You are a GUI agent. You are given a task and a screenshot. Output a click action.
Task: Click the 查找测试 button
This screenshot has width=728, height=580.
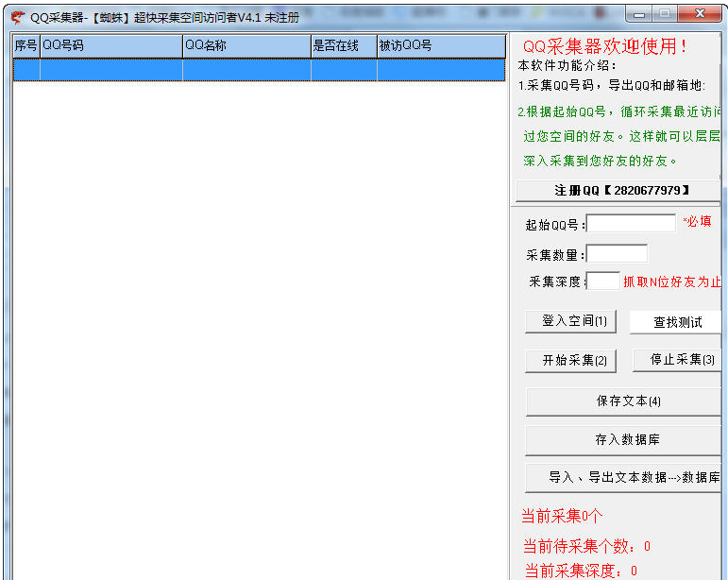coord(675,322)
